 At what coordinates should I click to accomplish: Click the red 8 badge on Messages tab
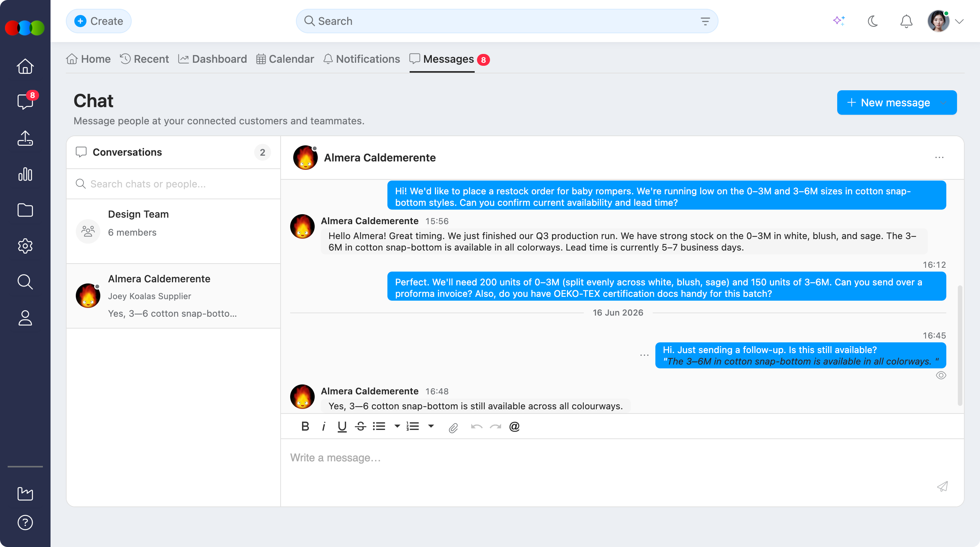[x=483, y=60]
